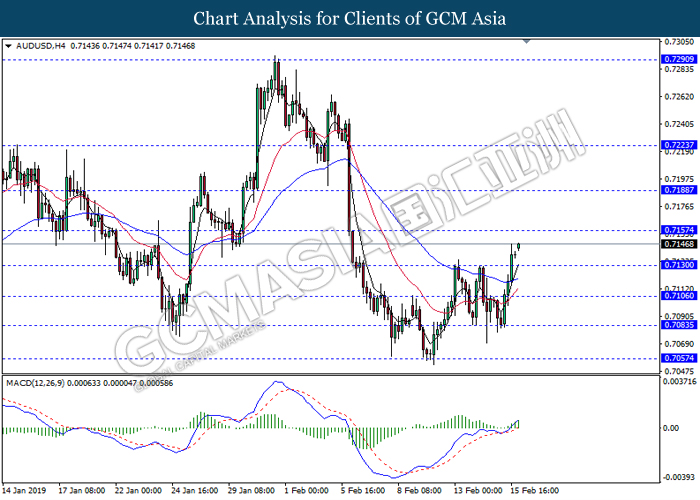Click the 29 Jan 08:00 time label
The image size is (700, 500).
[x=252, y=491]
